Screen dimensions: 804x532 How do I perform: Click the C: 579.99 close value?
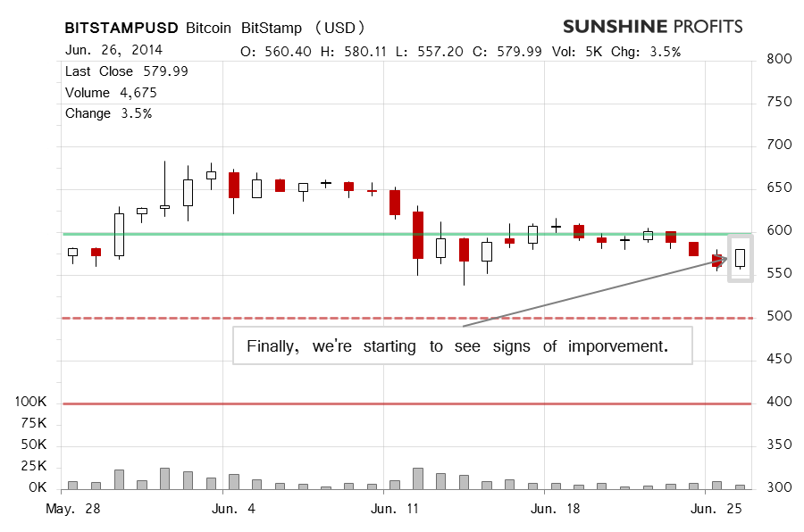point(507,52)
